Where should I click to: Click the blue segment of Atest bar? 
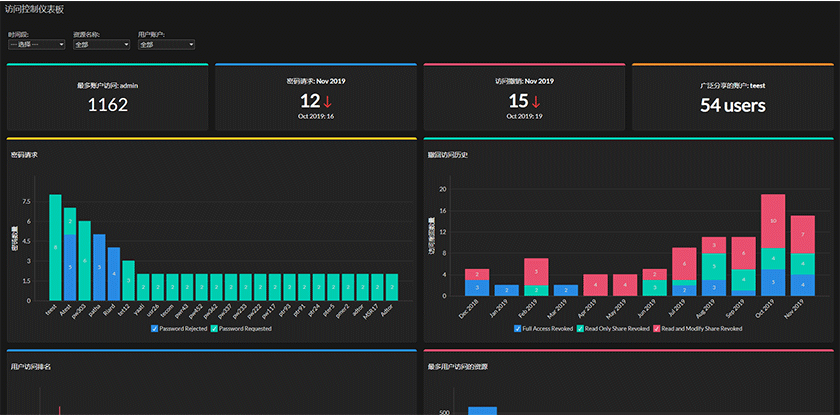[70, 267]
